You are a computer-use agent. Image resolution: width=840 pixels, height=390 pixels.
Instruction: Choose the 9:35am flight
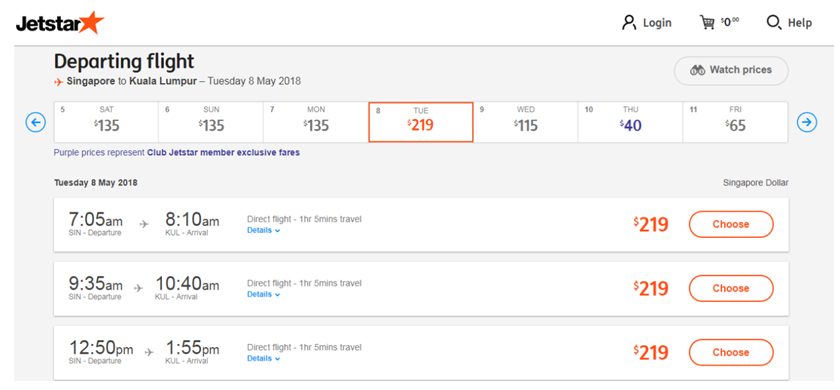[x=731, y=289]
